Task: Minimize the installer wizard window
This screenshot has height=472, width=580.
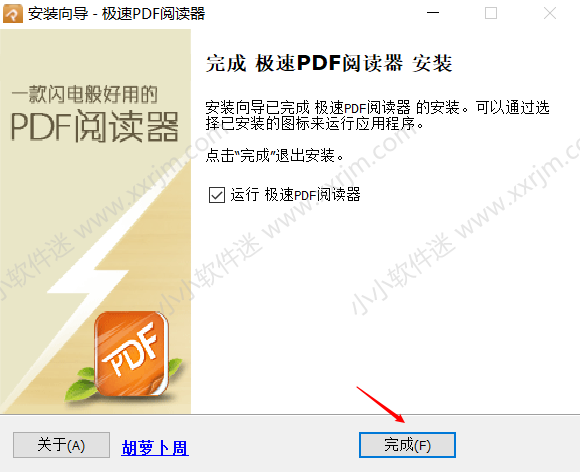Action: pos(433,13)
